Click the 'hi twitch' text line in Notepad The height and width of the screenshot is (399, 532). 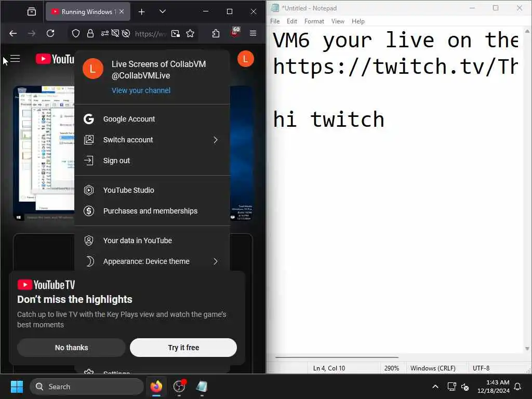pyautogui.click(x=329, y=119)
